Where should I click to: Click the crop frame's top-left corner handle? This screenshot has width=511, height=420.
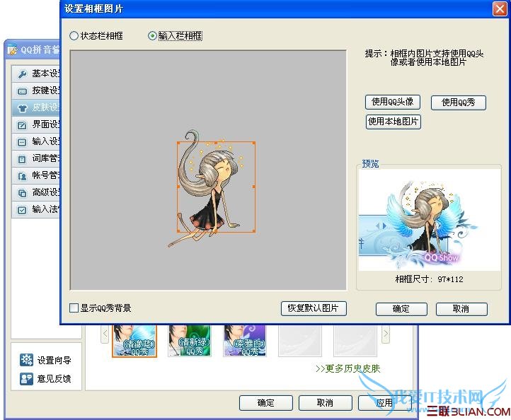[x=178, y=143]
